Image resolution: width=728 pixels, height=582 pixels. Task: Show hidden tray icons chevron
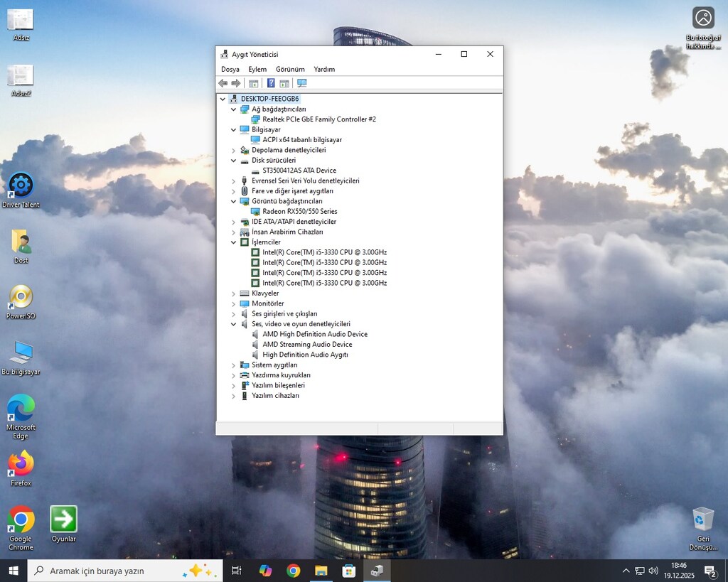(x=626, y=571)
